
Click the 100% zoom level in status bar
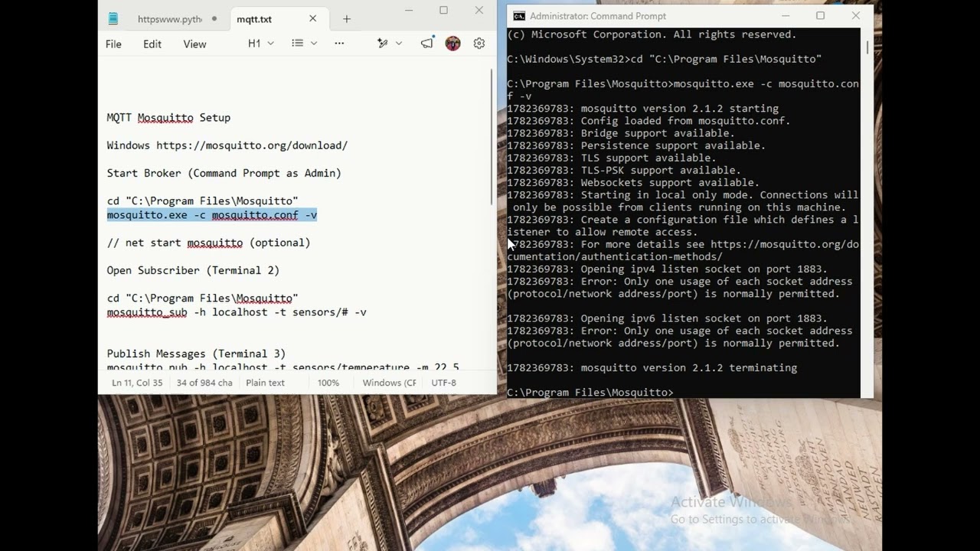coord(328,383)
